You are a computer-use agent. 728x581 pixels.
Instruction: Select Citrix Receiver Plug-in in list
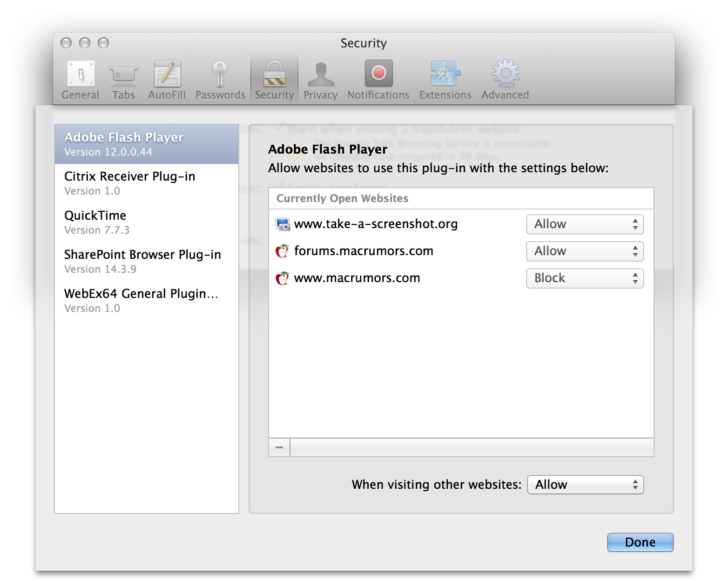coord(147,183)
